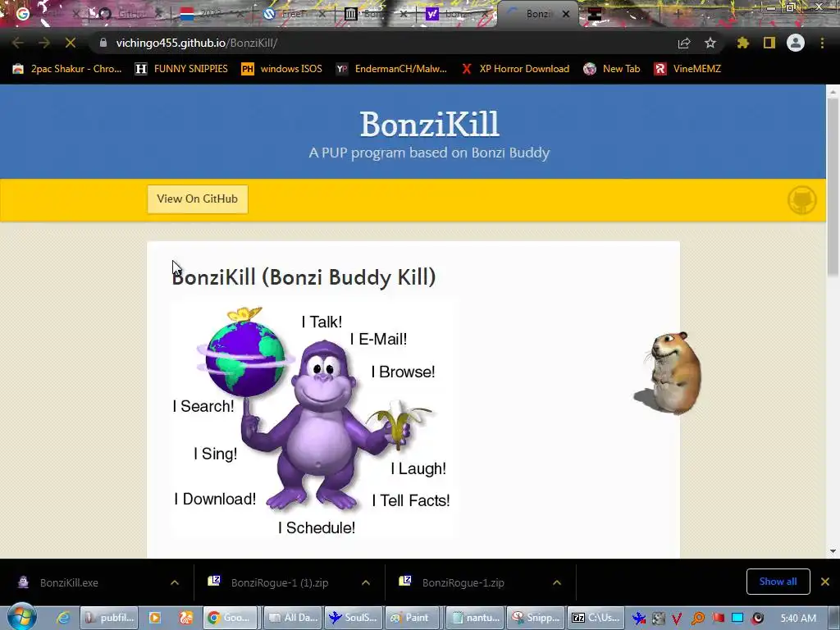Click Show all downloads button
This screenshot has height=630, width=840.
(x=778, y=582)
